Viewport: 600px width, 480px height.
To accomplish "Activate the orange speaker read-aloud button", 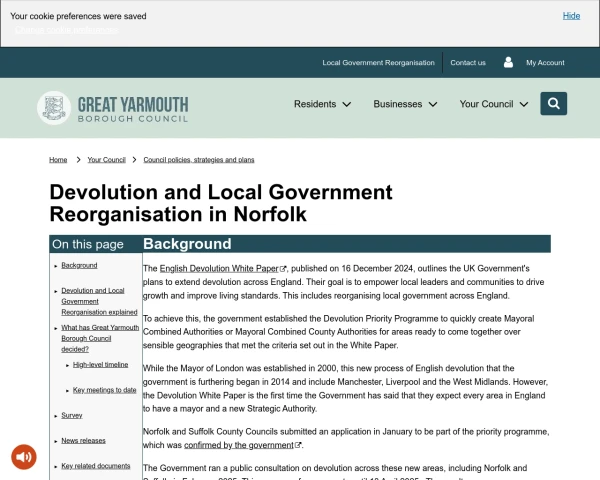I will (x=24, y=457).
